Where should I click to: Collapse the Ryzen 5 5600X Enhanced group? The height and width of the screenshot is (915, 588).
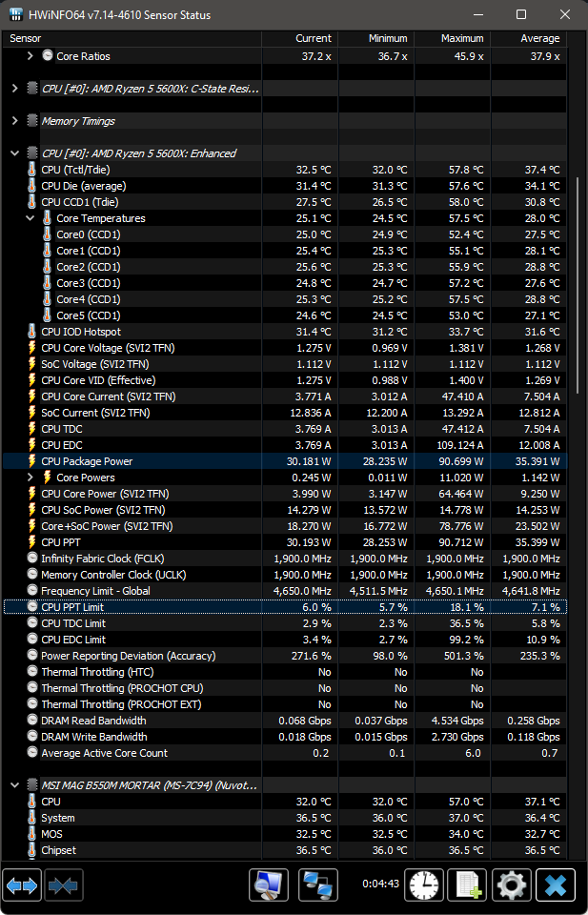coord(15,153)
